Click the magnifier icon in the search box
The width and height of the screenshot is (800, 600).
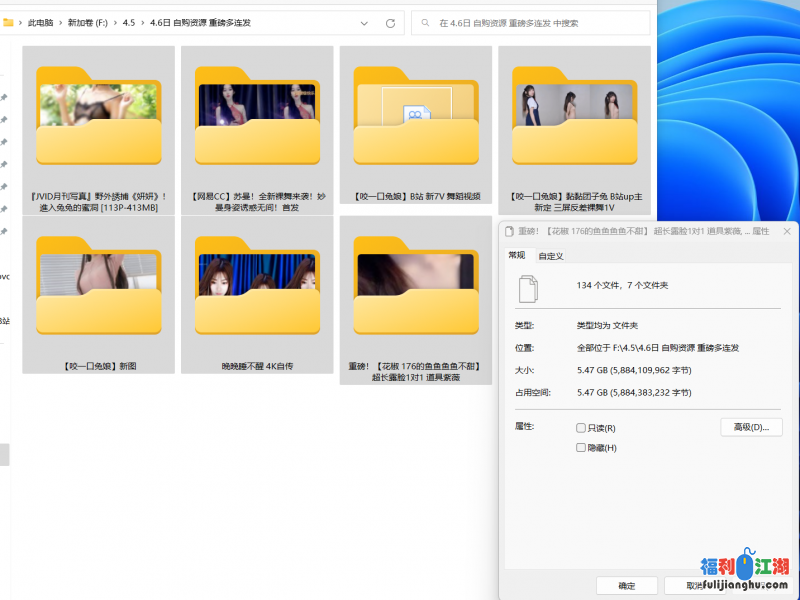click(x=426, y=22)
